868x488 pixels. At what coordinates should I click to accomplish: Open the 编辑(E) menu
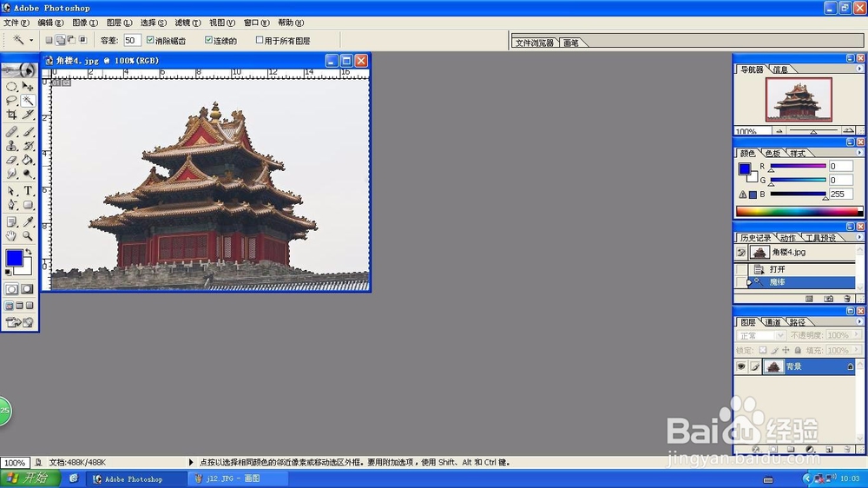coord(50,23)
